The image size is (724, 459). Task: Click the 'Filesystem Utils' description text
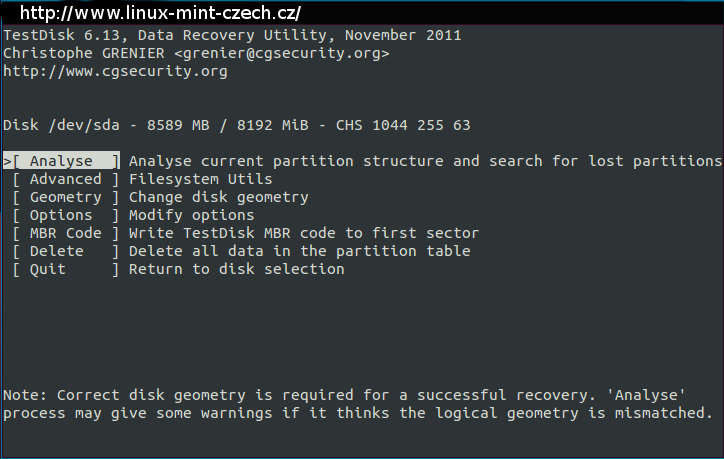[x=201, y=179]
